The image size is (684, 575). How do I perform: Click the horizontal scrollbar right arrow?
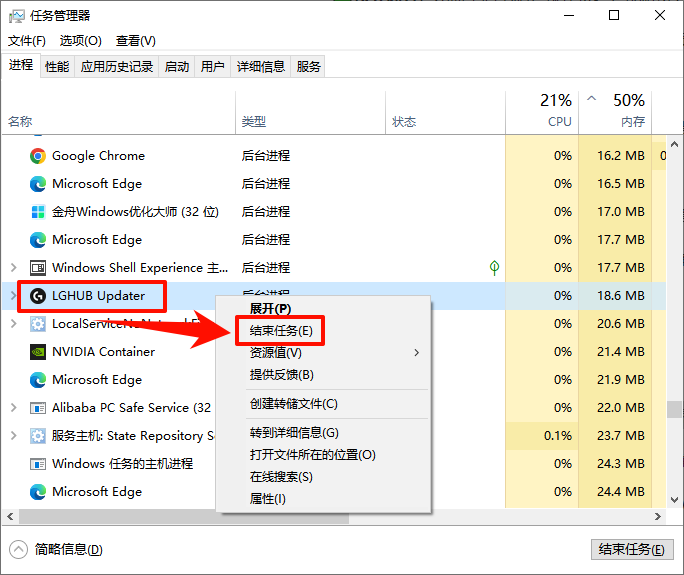(658, 517)
